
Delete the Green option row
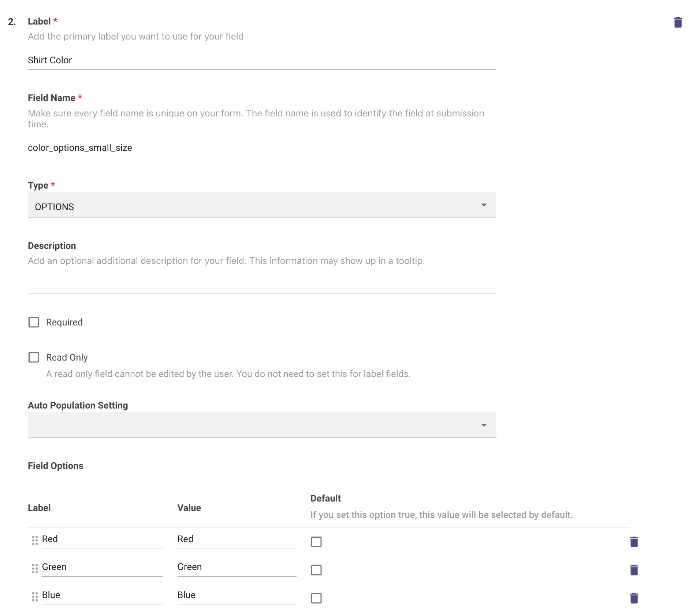634,570
